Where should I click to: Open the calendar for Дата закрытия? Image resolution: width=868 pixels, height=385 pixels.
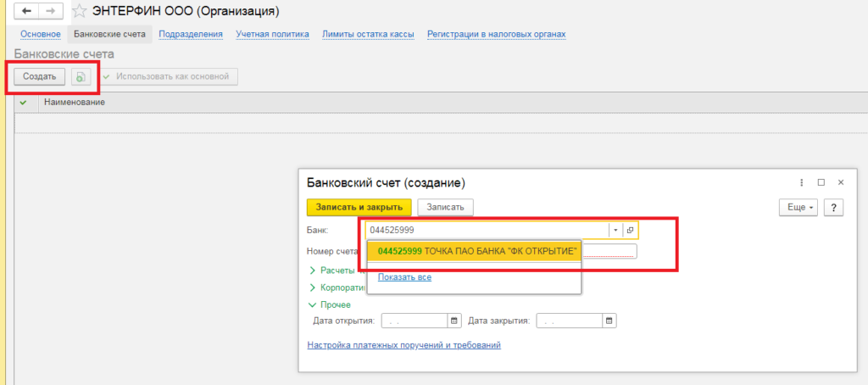point(609,321)
